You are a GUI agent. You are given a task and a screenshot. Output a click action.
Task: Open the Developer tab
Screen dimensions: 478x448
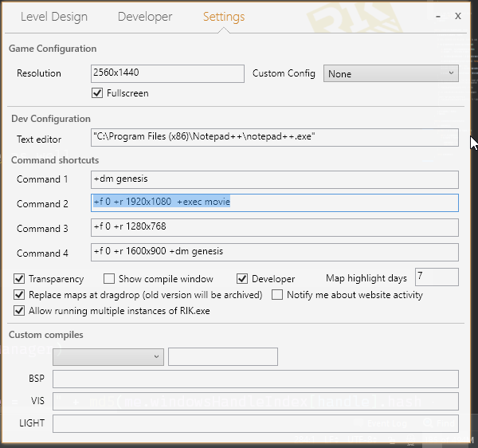pos(144,17)
